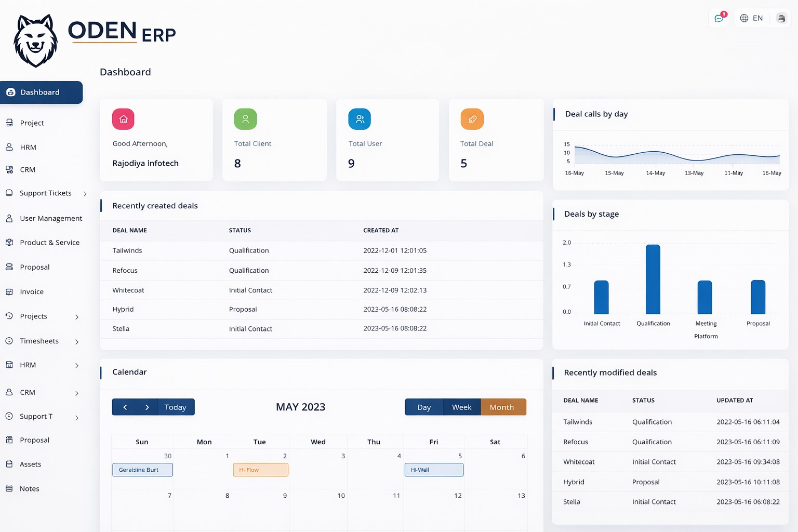Screen dimensions: 798x532
Task: Expand the Support Tickets menu
Action: [x=85, y=193]
